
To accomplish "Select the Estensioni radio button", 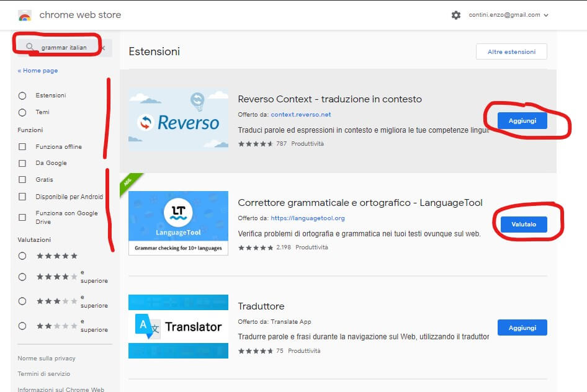I will pyautogui.click(x=22, y=96).
